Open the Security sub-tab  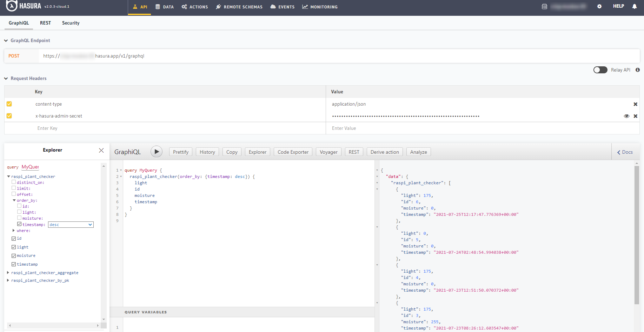(x=71, y=23)
